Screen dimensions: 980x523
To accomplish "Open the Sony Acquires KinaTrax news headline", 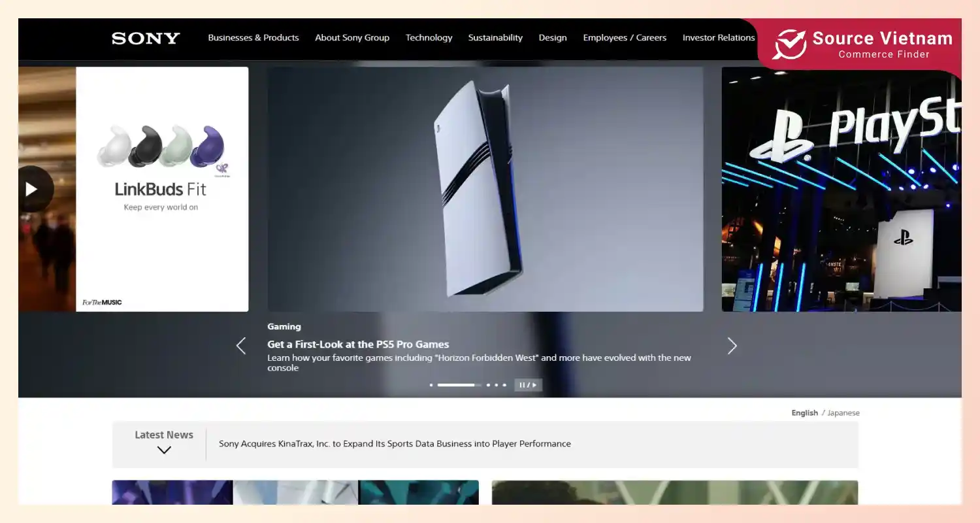I will [395, 443].
